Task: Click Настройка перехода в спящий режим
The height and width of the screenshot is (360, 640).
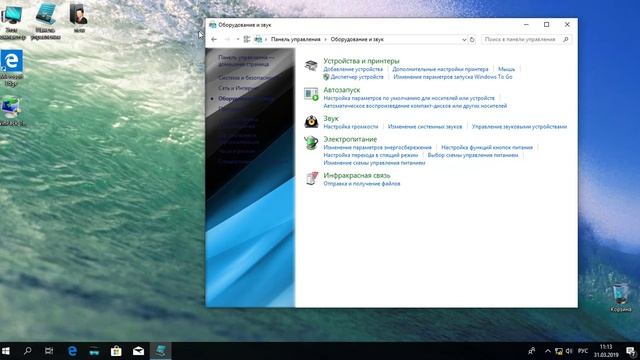Action: click(371, 155)
